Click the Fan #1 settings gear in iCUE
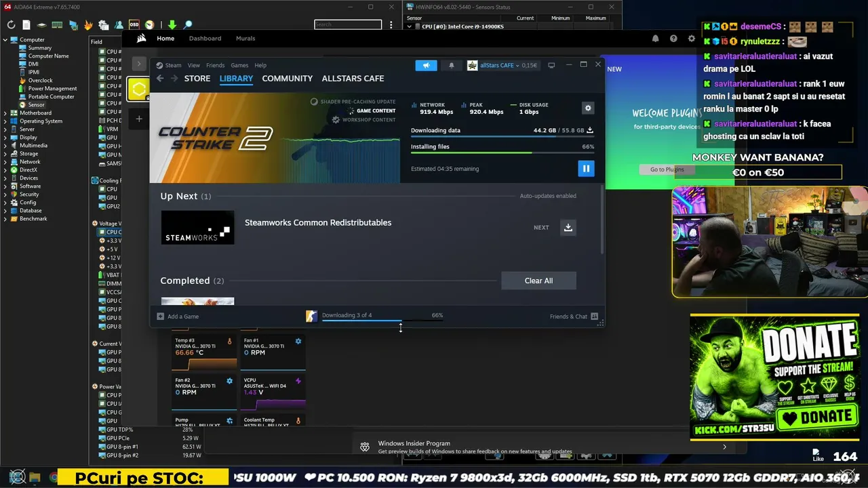 click(298, 341)
